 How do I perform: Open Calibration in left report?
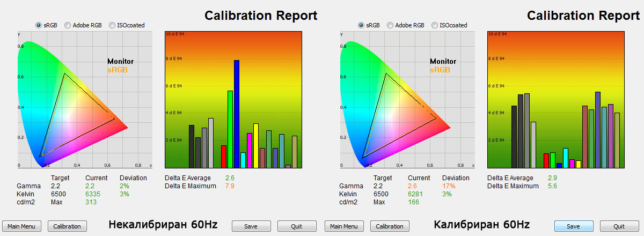pyautogui.click(x=68, y=226)
